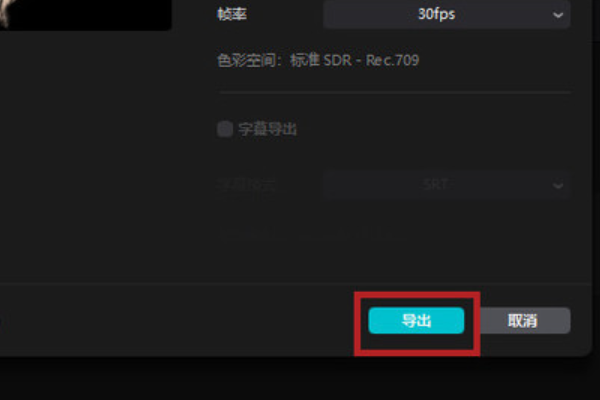This screenshot has width=600, height=400.
Task: Click the 色彩空间 color space label
Action: coord(246,60)
